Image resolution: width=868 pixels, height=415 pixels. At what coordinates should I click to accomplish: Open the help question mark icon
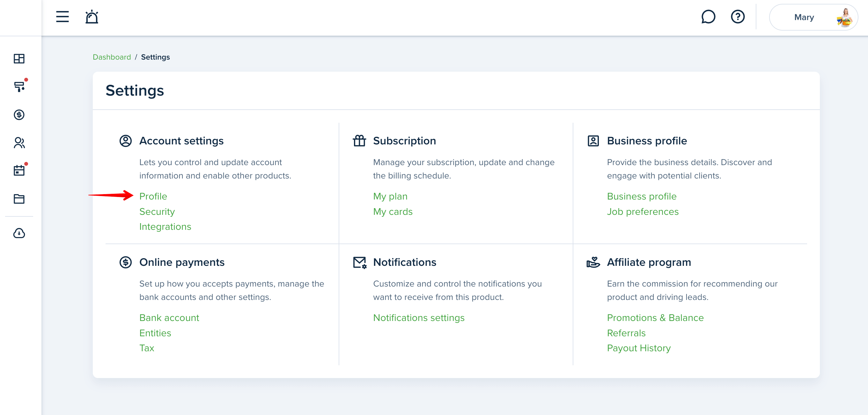[738, 17]
